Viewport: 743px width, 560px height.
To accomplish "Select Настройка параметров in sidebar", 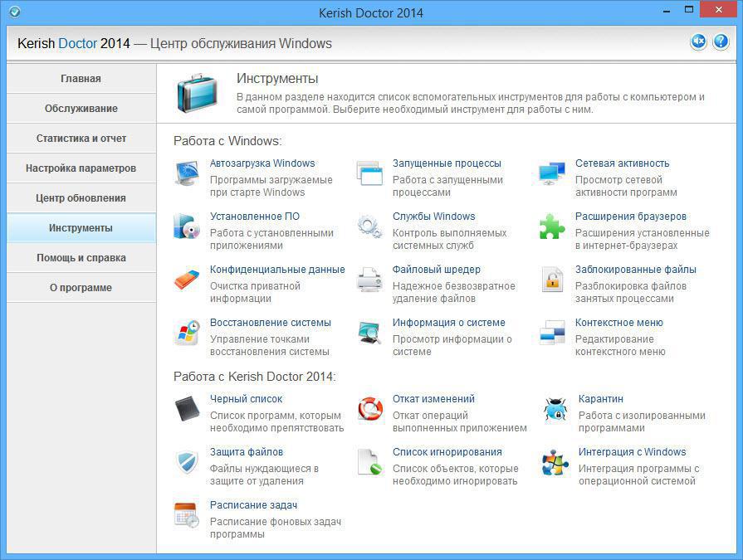I will point(81,168).
